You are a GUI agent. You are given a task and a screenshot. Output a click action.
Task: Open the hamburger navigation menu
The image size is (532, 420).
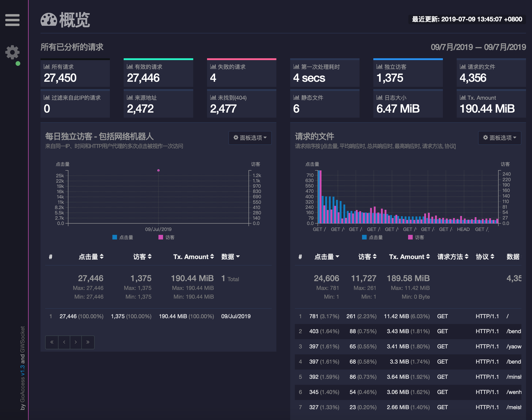pyautogui.click(x=12, y=20)
